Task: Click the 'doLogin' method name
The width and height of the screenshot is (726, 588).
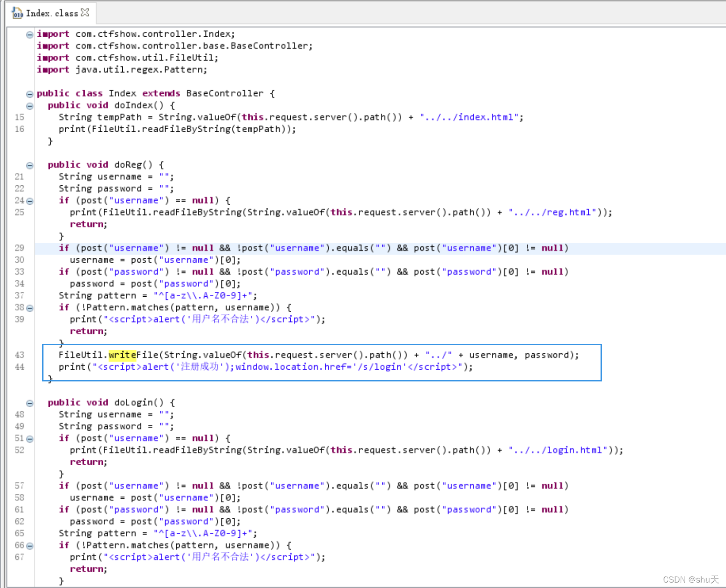Action: coord(134,402)
